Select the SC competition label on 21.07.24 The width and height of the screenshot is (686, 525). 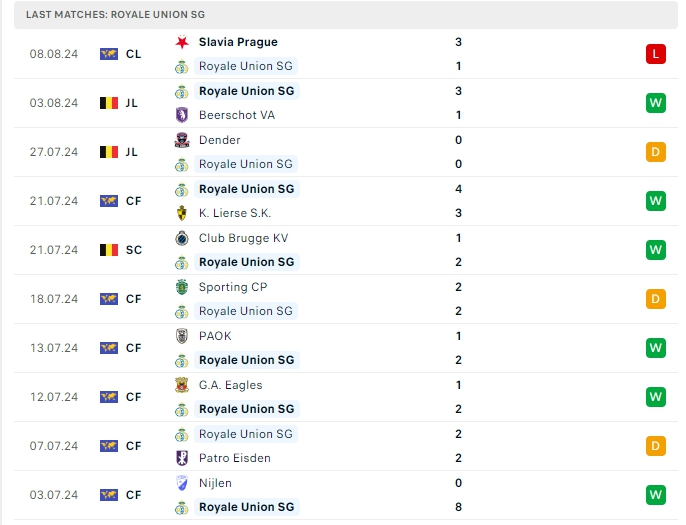tap(134, 250)
